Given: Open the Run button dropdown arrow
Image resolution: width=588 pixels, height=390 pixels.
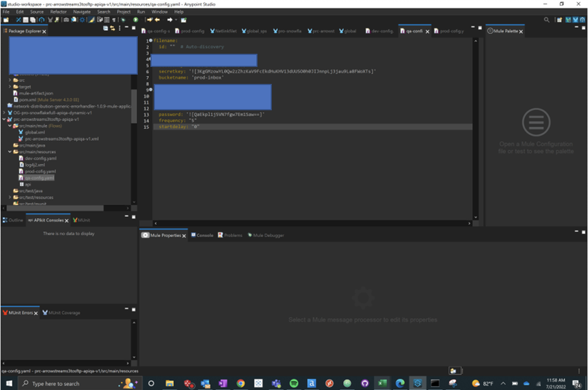Looking at the screenshot, I should [x=142, y=20].
